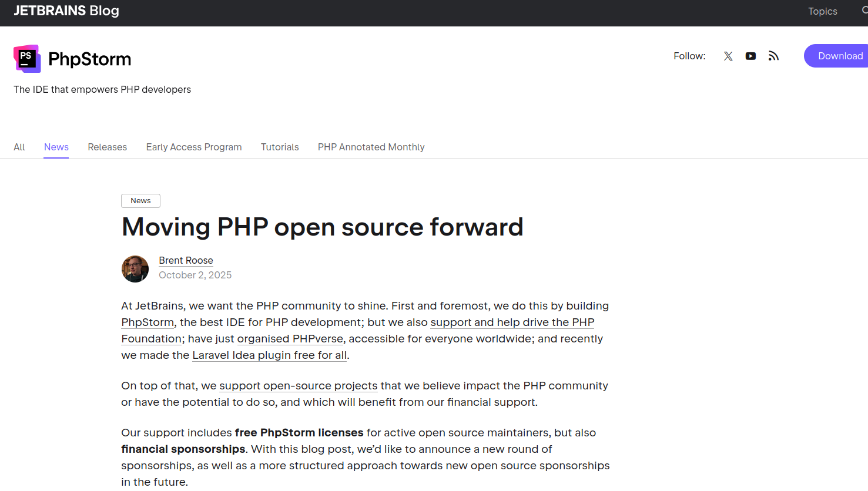The height and width of the screenshot is (491, 868).
Task: Click Brent Roose's author avatar
Action: coord(135,269)
